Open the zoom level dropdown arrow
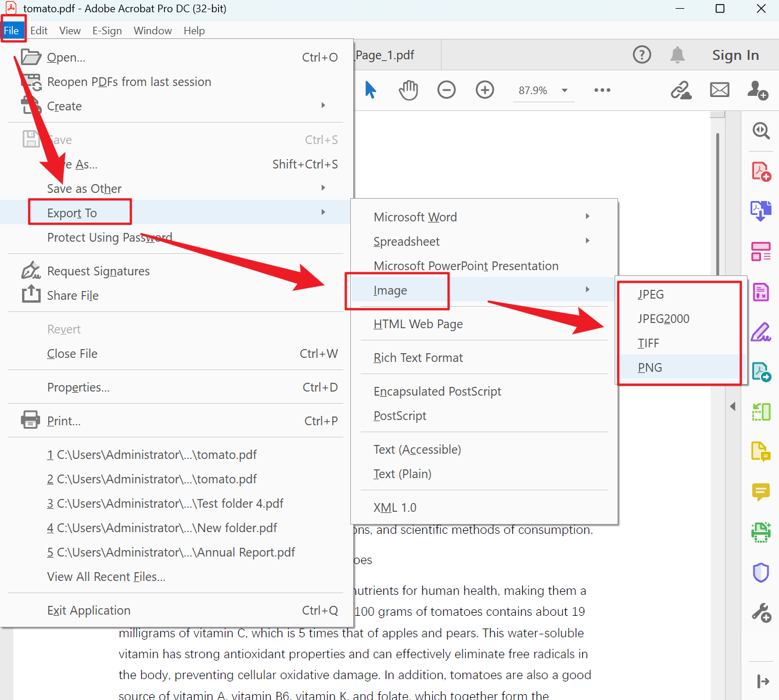 tap(564, 91)
